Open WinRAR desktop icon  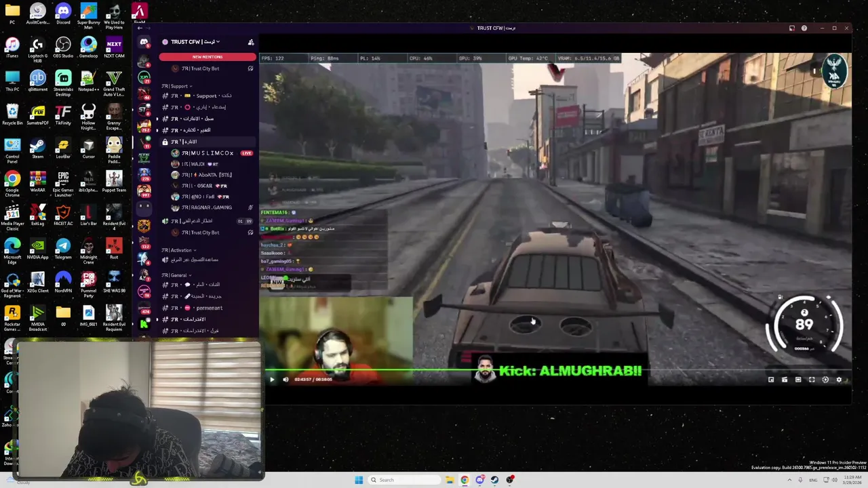(37, 182)
